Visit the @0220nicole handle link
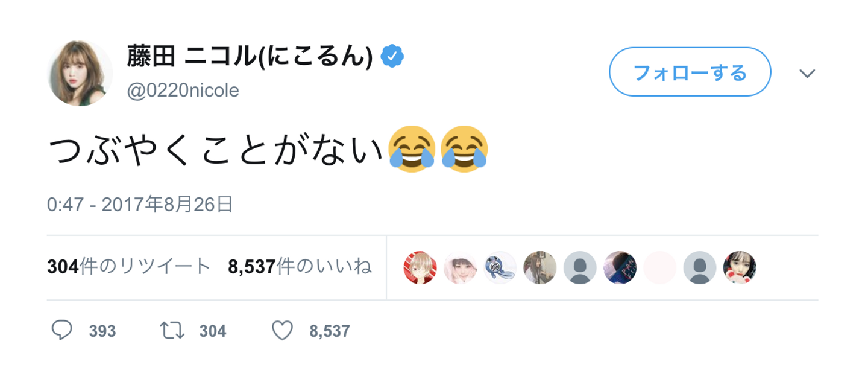 (183, 91)
